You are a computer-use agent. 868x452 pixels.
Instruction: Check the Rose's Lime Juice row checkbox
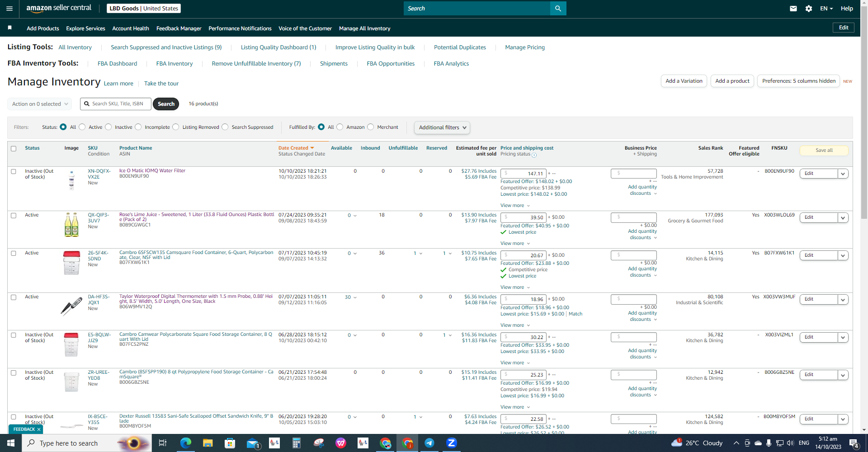click(x=14, y=216)
